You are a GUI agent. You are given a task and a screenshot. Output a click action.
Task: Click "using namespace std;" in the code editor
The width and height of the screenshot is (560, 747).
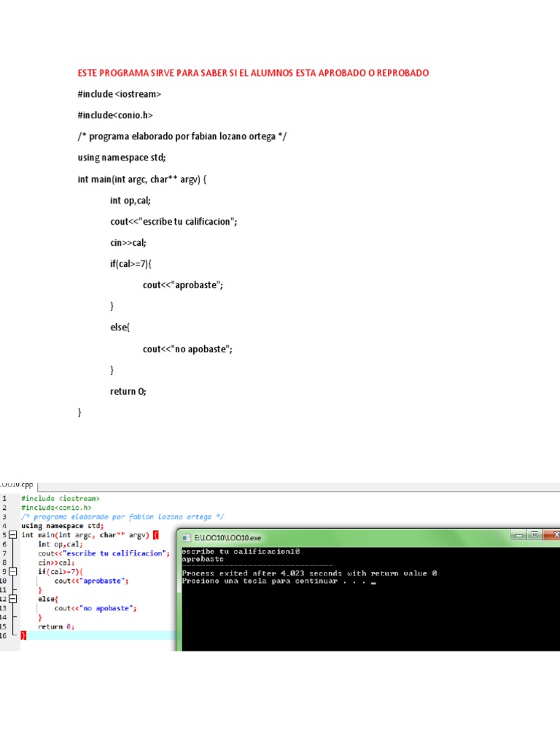[63, 525]
